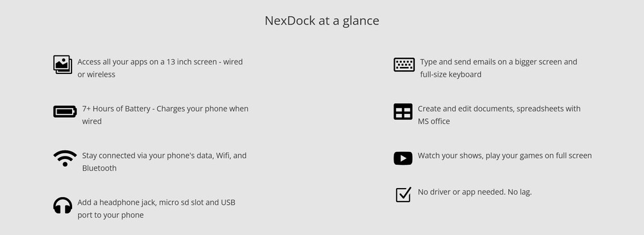Click the 'NexDock at a glance' heading
Screen dimensions: 644x235
click(321, 21)
